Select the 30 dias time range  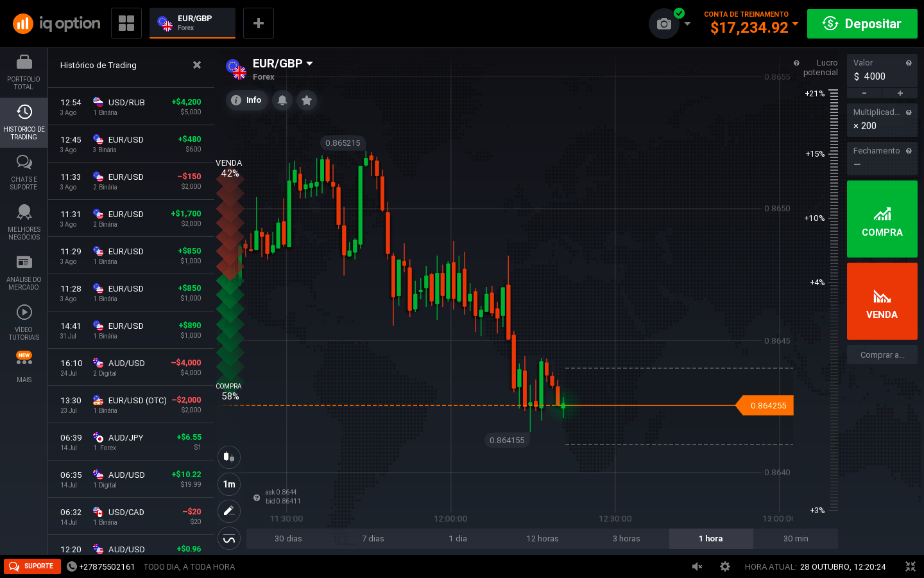tap(288, 539)
